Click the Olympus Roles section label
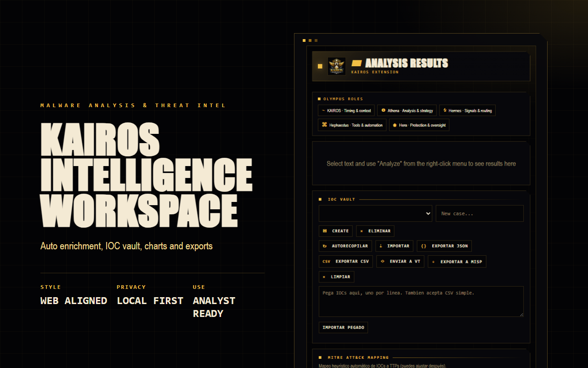This screenshot has height=368, width=588. coord(343,99)
